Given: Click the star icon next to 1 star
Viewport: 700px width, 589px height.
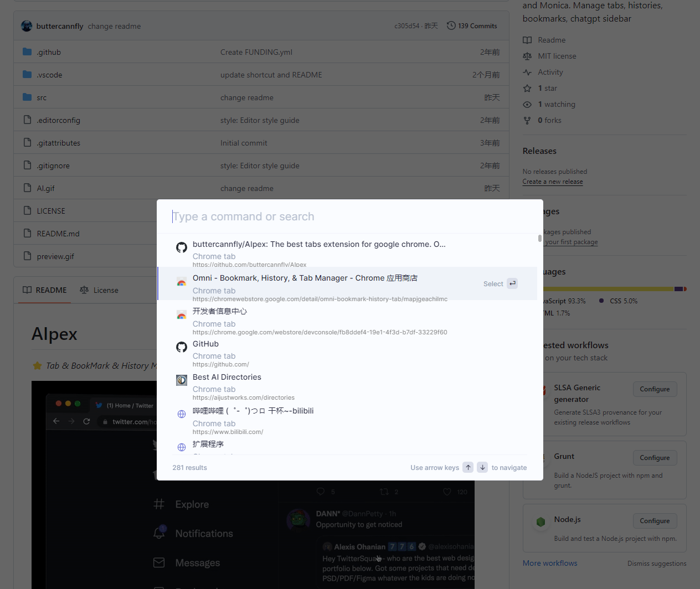Looking at the screenshot, I should [x=527, y=88].
